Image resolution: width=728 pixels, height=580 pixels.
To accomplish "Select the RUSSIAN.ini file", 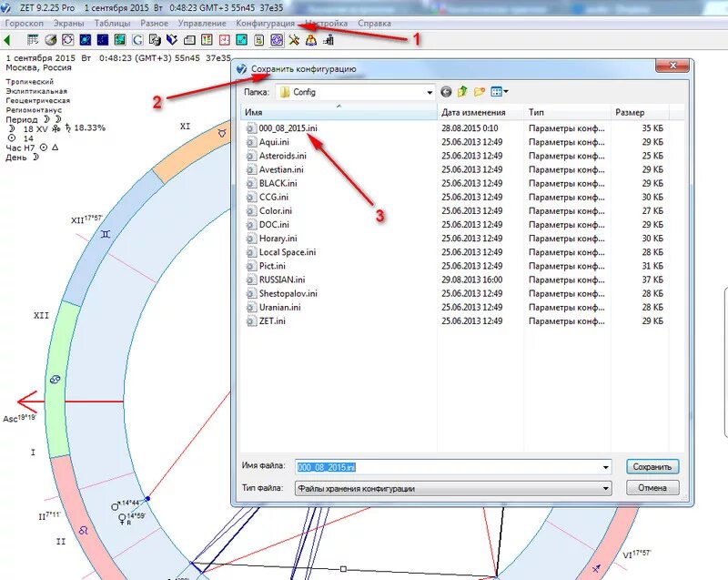I will 282,280.
